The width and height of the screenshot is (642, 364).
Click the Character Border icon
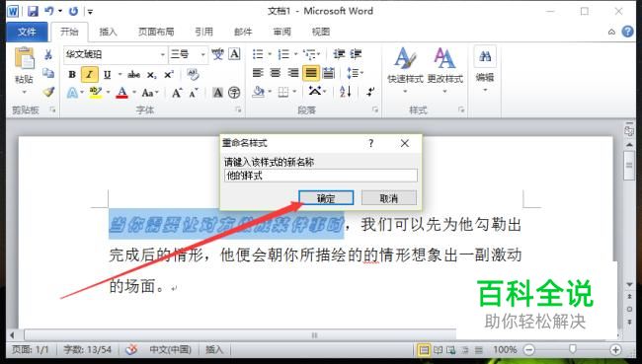234,54
